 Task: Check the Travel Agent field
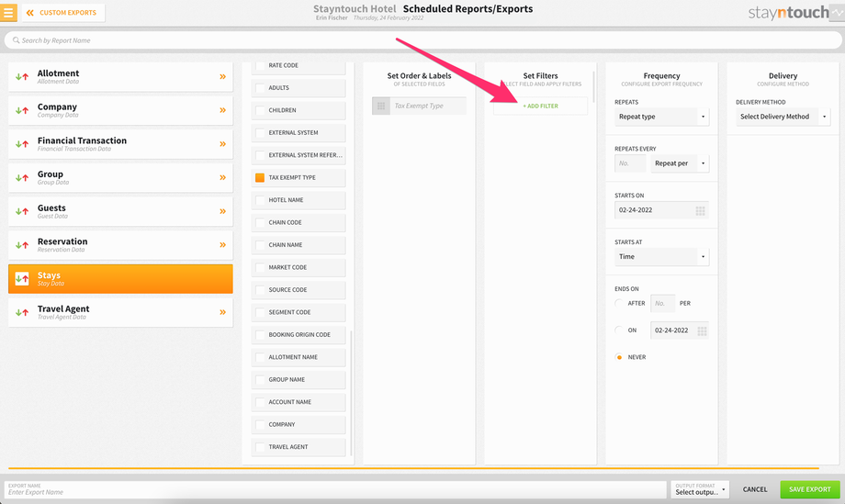tap(260, 447)
